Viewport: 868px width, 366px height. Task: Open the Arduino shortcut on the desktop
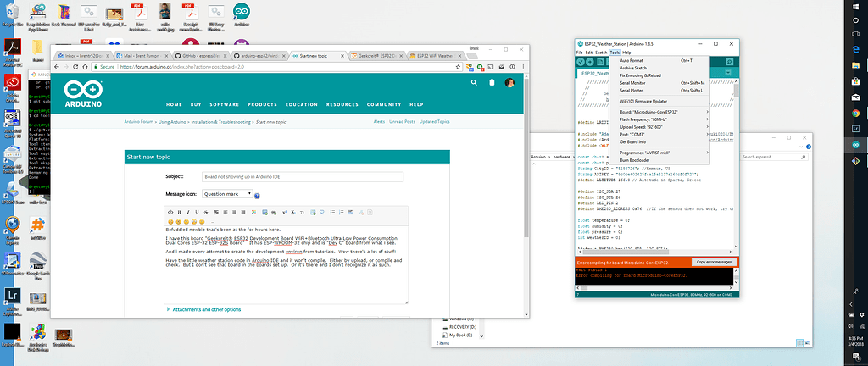(242, 15)
